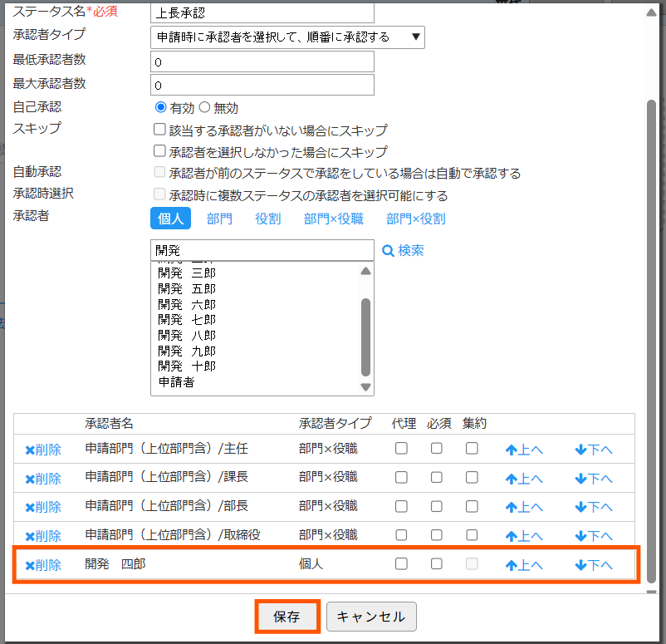The width and height of the screenshot is (666, 644).
Task: Switch to the 役割 approver tab
Action: (x=267, y=219)
